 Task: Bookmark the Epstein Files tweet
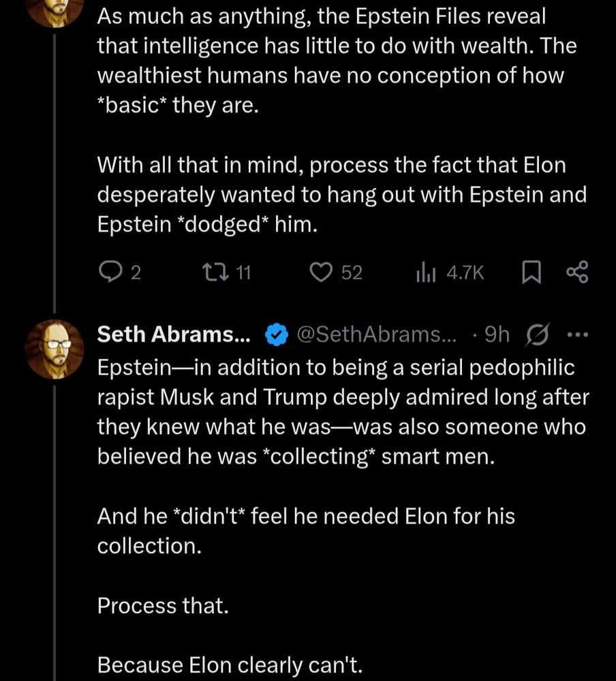coord(529,272)
